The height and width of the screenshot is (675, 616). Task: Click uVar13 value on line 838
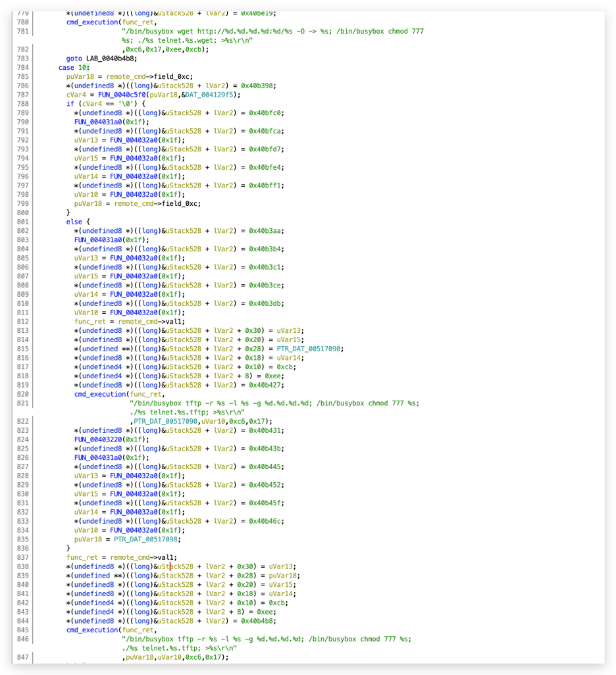280,566
